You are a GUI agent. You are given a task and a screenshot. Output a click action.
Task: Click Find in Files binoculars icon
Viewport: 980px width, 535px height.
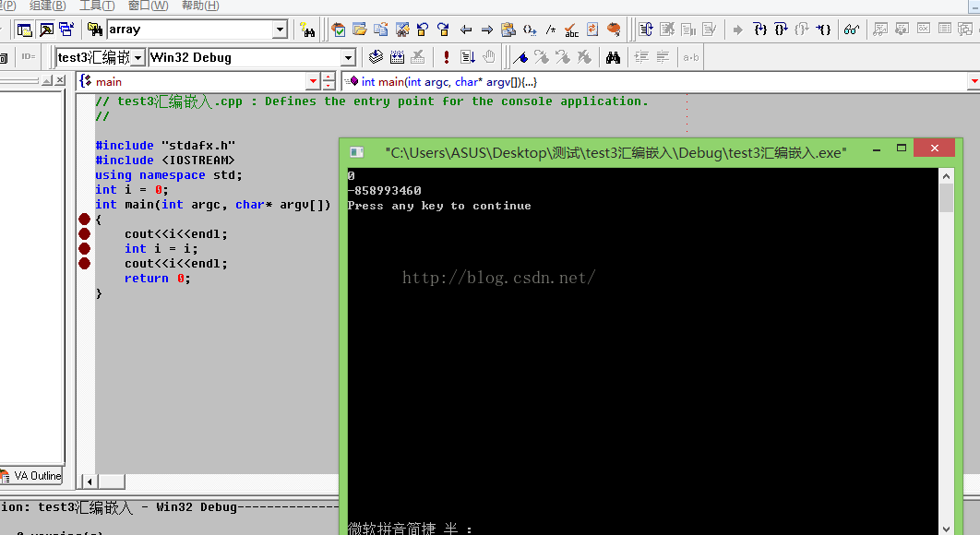click(x=95, y=30)
